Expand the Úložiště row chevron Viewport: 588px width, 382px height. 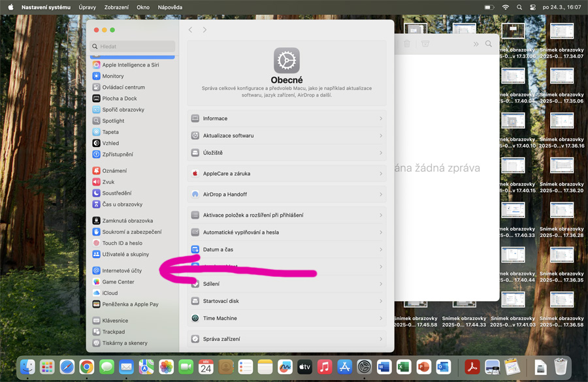pos(381,153)
